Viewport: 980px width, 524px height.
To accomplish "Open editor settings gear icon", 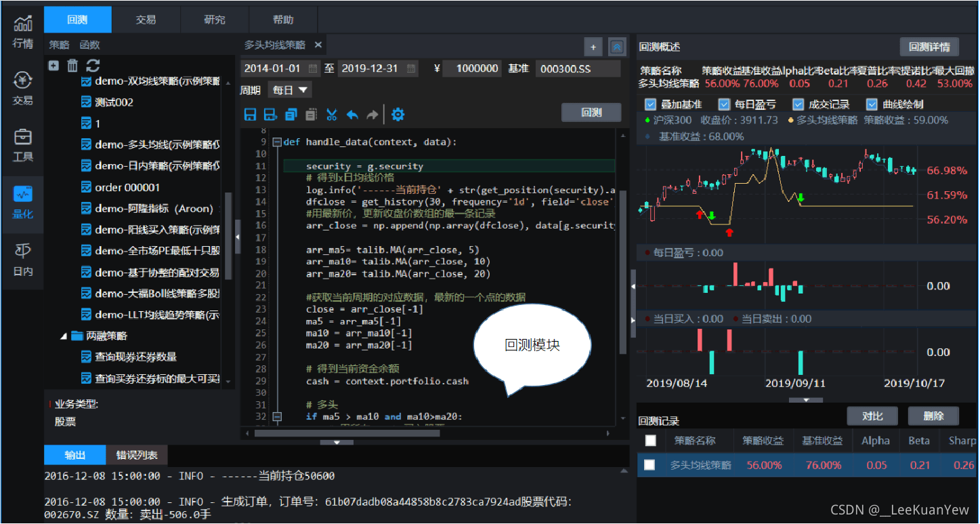I will [398, 115].
